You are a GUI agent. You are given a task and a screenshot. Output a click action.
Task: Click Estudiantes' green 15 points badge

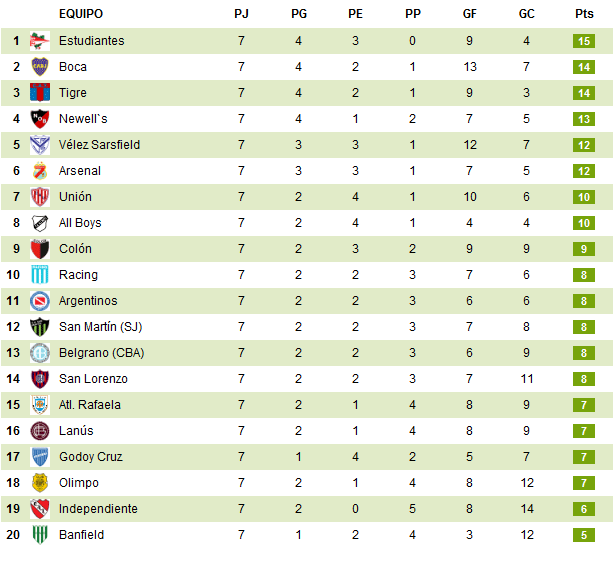584,41
